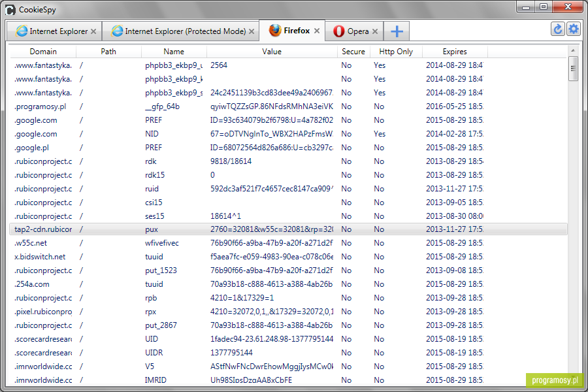The height and width of the screenshot is (392, 588).
Task: Close the Internet Explorer tab
Action: (93, 31)
